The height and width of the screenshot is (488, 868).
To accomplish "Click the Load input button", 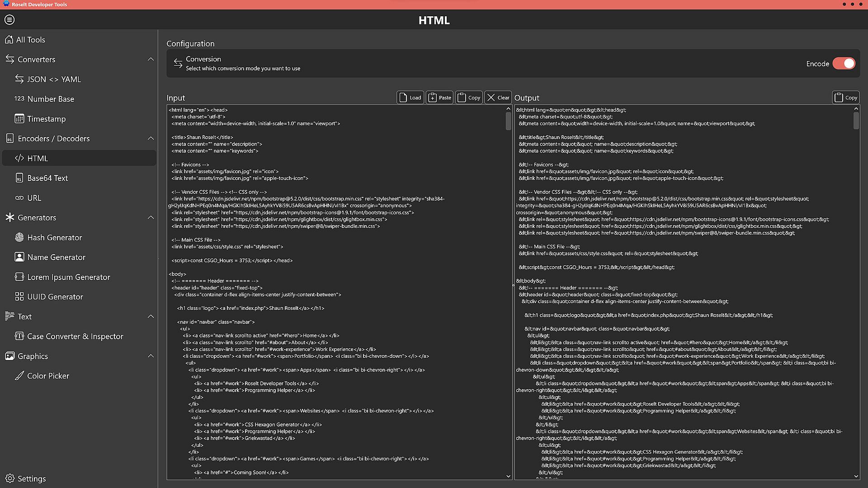I will pyautogui.click(x=410, y=98).
